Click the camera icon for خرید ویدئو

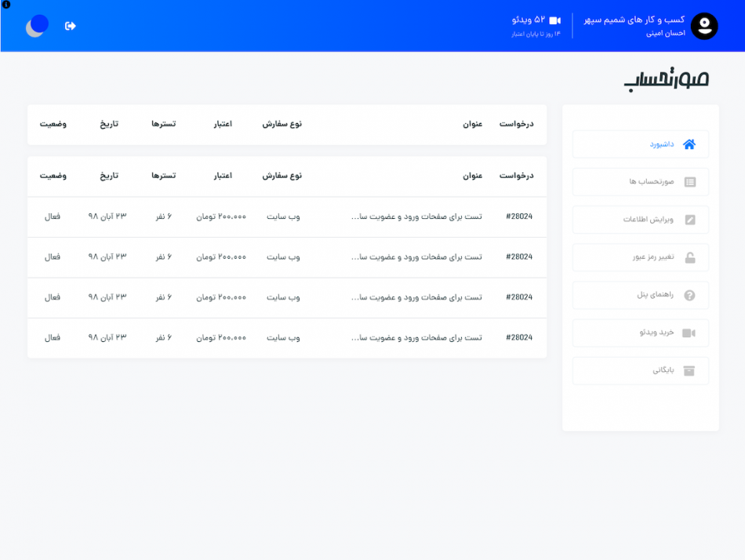pyautogui.click(x=689, y=333)
